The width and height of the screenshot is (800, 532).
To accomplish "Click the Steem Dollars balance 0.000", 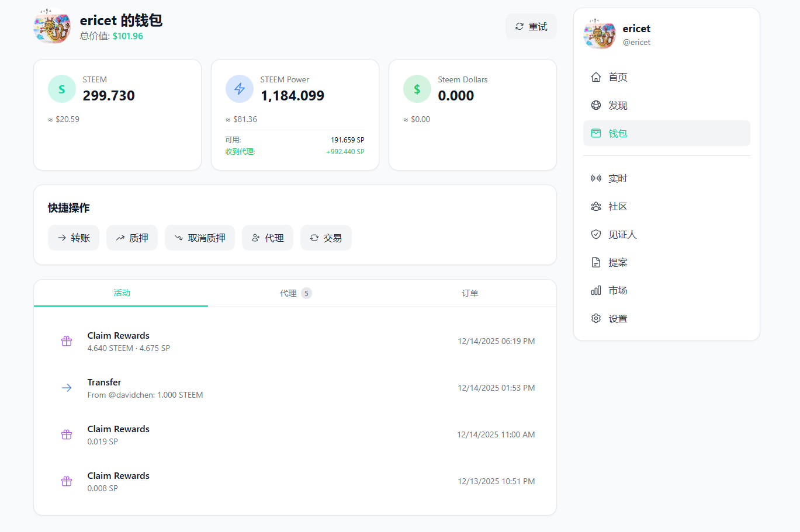I will point(456,96).
